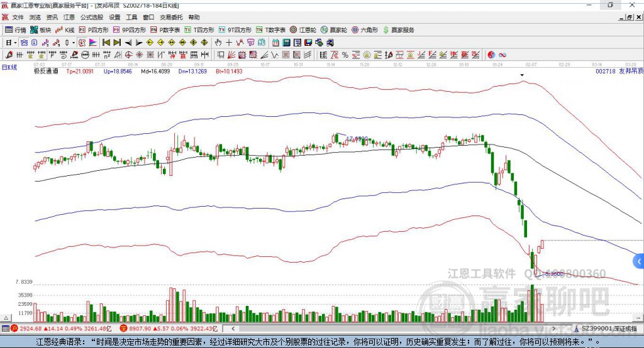Screen dimensions: 644x348
Task: Open the T四方形 tool
Action: point(199,30)
